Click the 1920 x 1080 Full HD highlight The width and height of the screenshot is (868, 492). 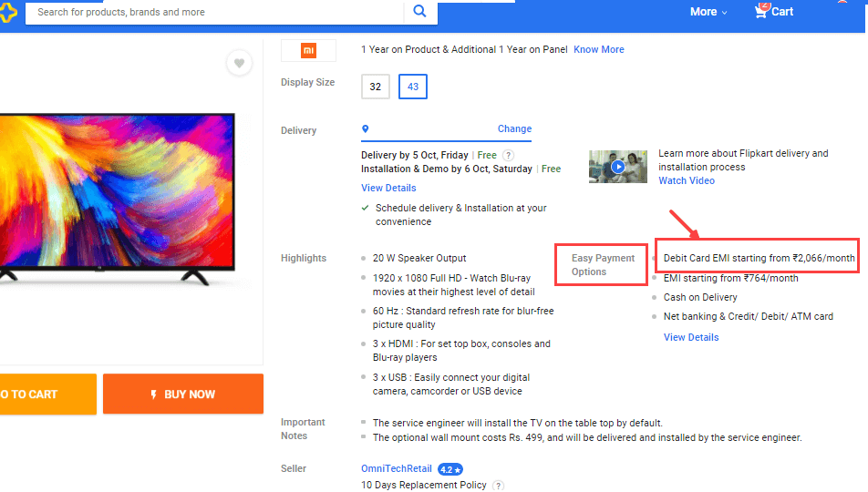454,284
